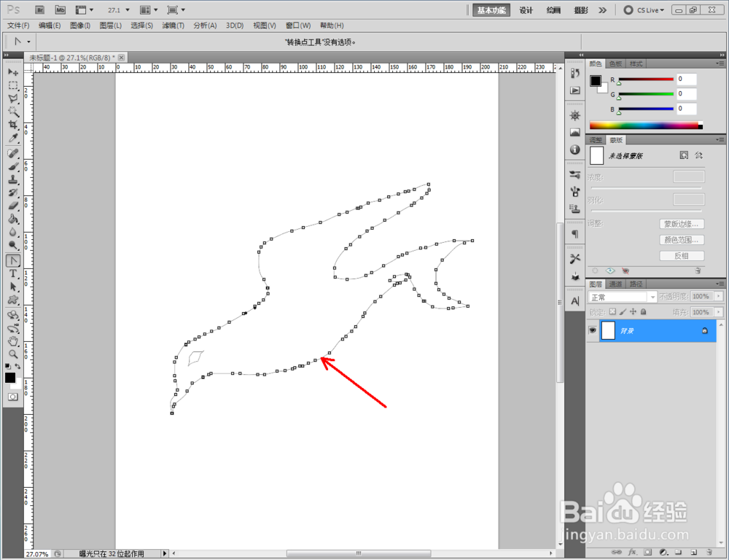The image size is (729, 560).
Task: Click the 颜色范围... button
Action: coord(682,240)
